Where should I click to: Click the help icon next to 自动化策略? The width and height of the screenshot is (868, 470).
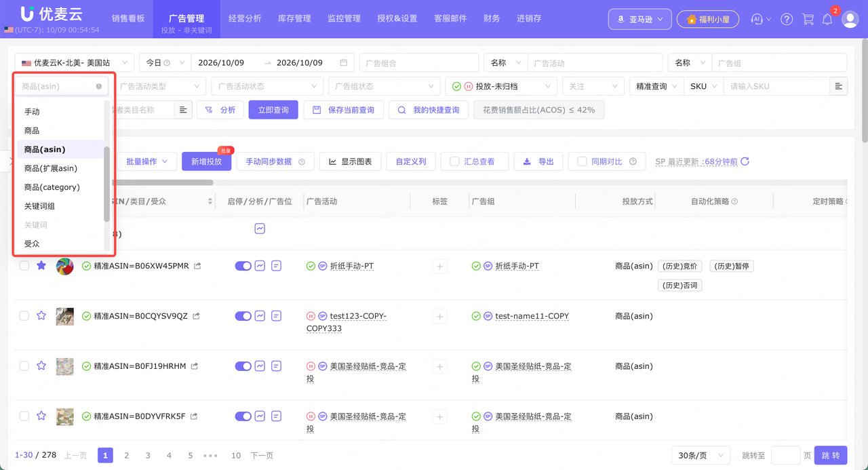pyautogui.click(x=734, y=201)
